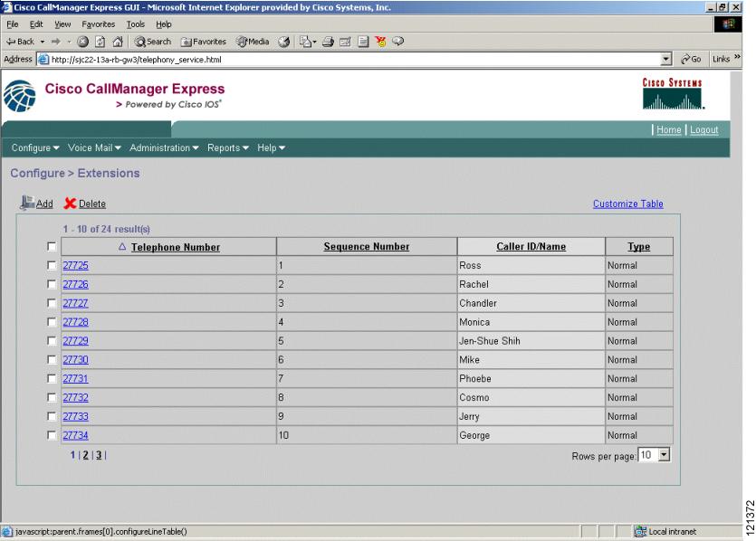Check the box for extension 27733
756x541 pixels.
52,416
